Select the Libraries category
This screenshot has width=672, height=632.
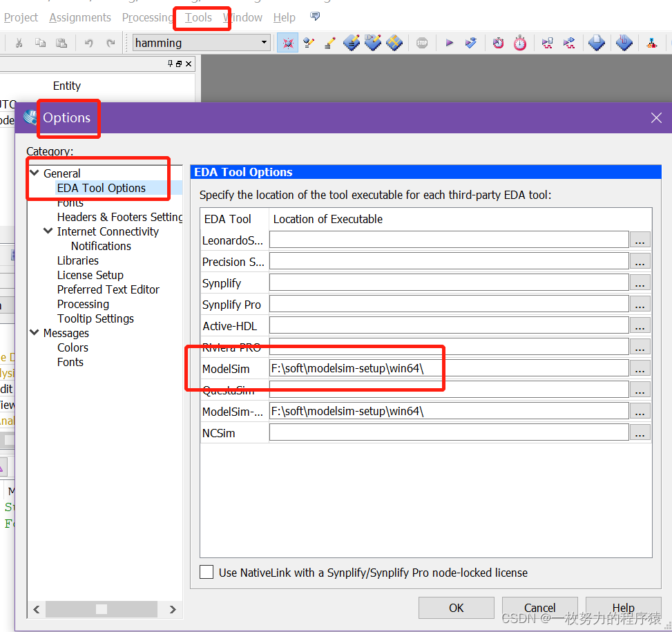[78, 260]
